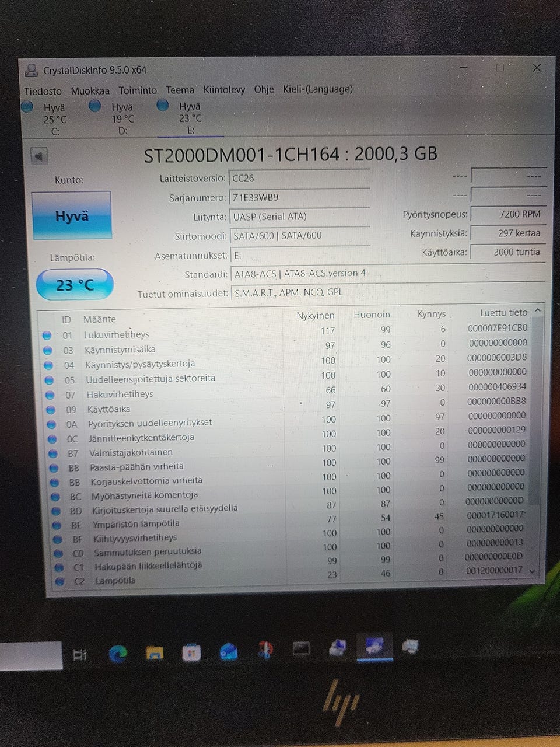The image size is (560, 747).
Task: Click the blue status circle for drive E:
Action: pyautogui.click(x=163, y=105)
